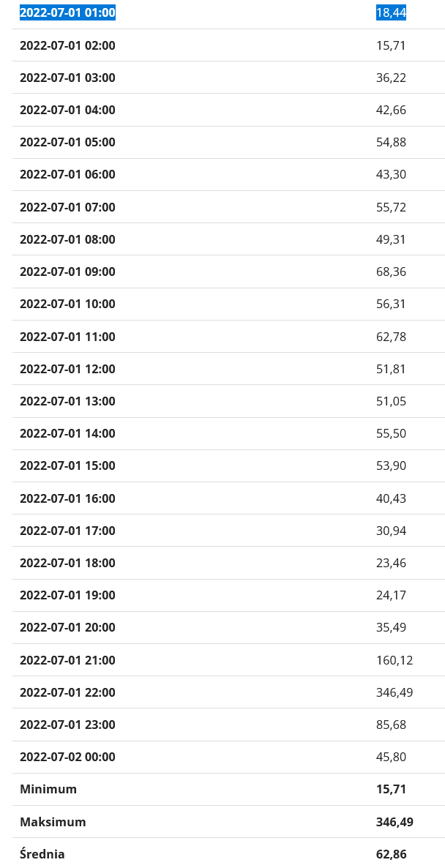Click the value 68,36
Image resolution: width=445 pixels, height=868 pixels.
(x=391, y=272)
